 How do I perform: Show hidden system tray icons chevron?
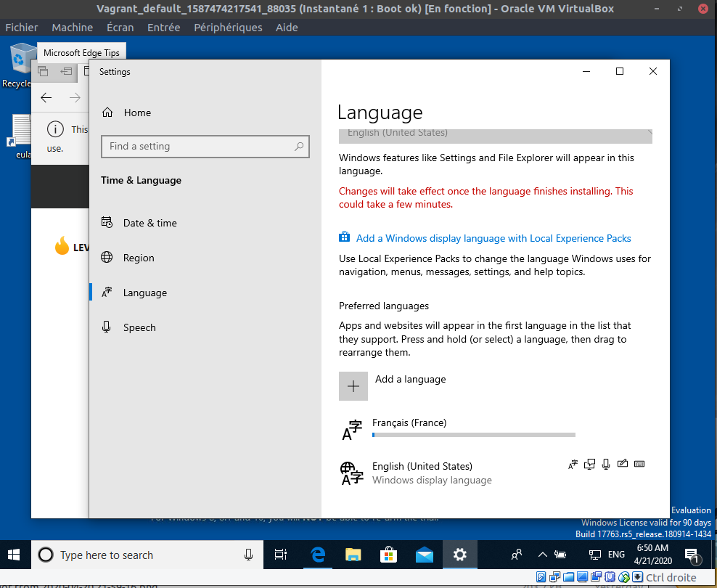click(542, 555)
